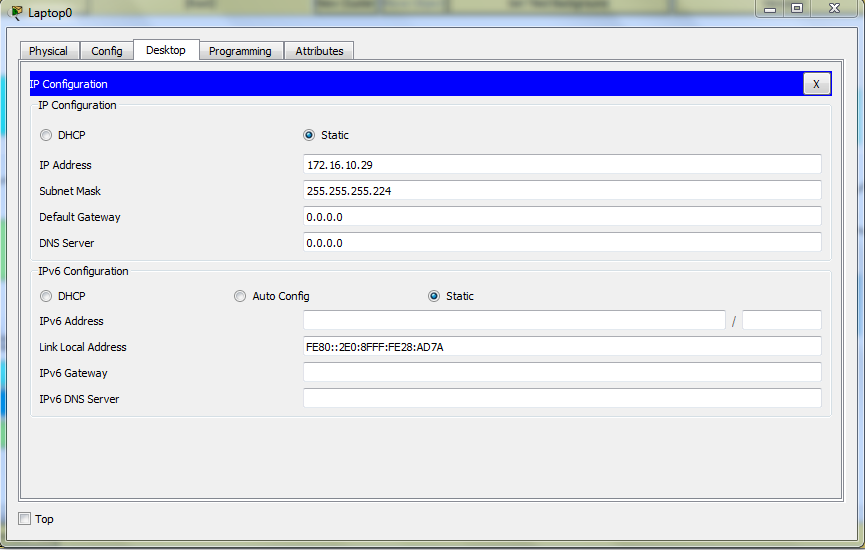Click the IPv6 DNS Server label
The image size is (865, 550).
(x=79, y=399)
